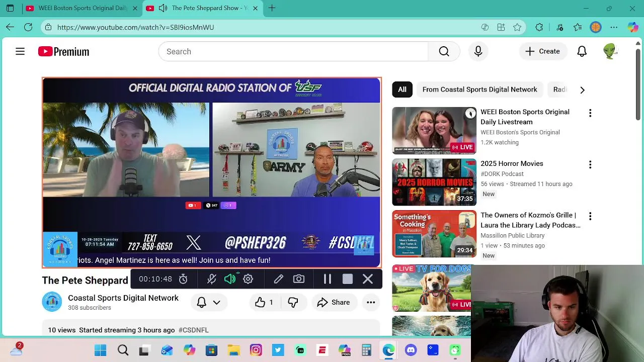Close the recording toolbar

[368, 279]
